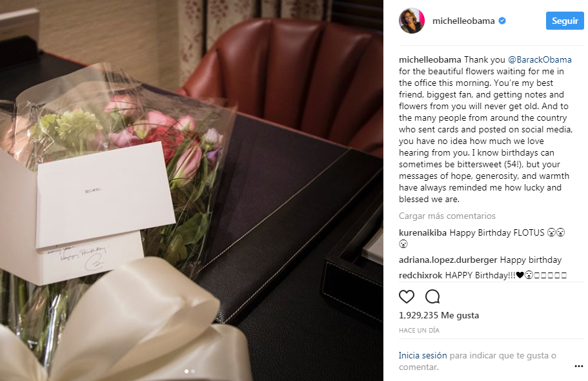Expand Cargar más comentarios
The height and width of the screenshot is (381, 588).
(447, 216)
